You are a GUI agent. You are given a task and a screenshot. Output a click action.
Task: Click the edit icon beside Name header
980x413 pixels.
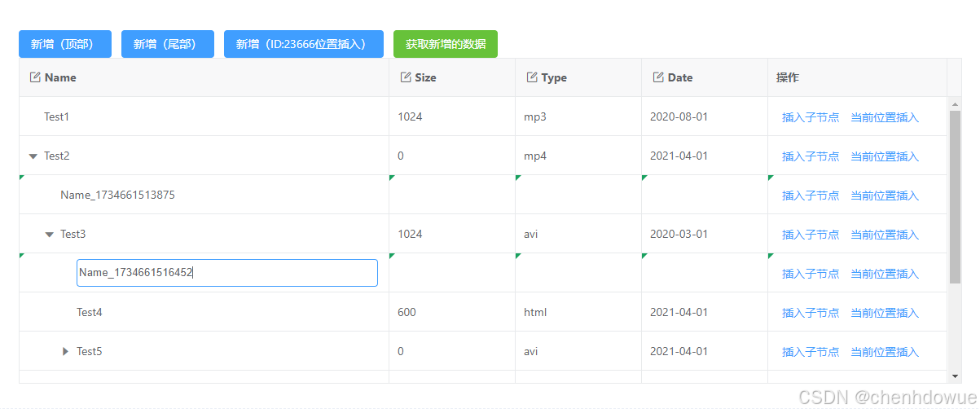pos(35,77)
